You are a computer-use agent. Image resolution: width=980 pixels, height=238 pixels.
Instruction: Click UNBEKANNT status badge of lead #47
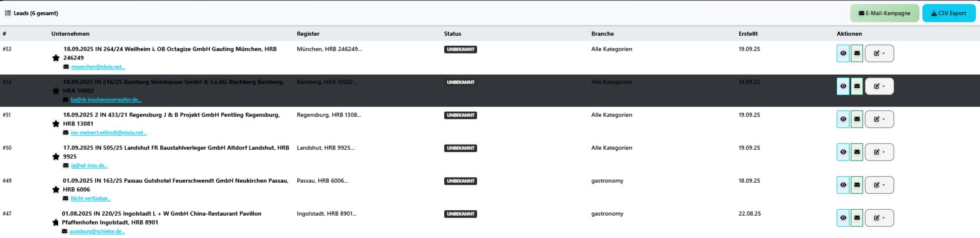click(x=461, y=214)
